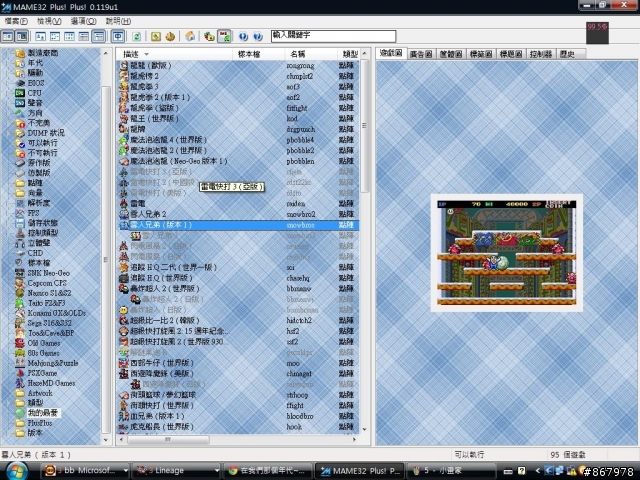Sort by the 名稱 column header

[311, 54]
